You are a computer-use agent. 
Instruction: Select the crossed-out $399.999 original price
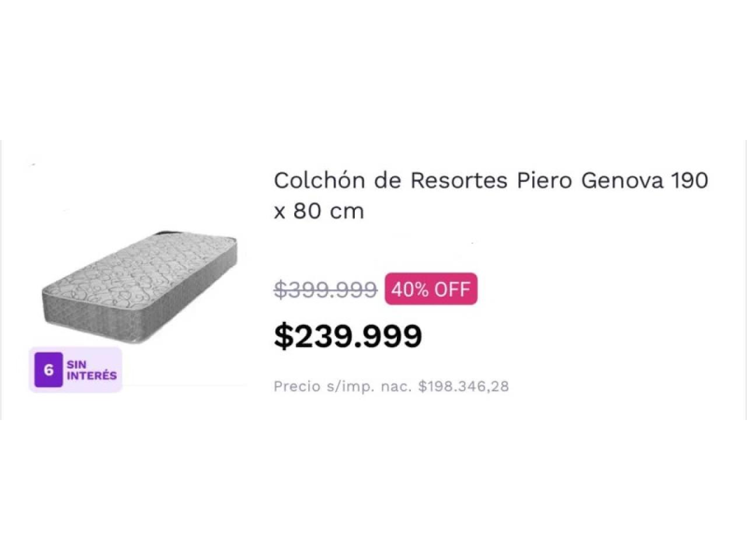326,289
